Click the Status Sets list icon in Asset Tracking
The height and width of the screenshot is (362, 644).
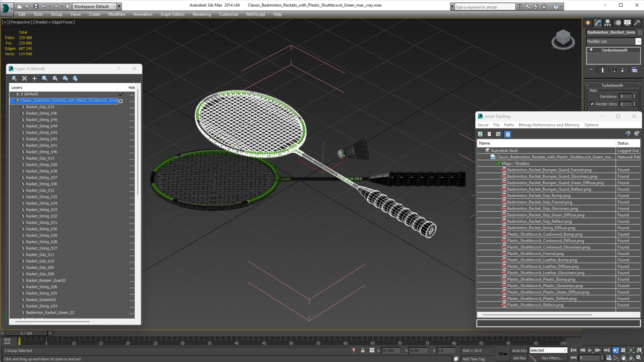[489, 134]
